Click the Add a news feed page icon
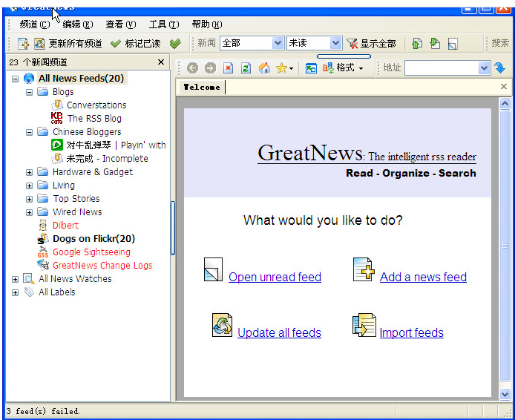This screenshot has width=515, height=420. tap(364, 269)
